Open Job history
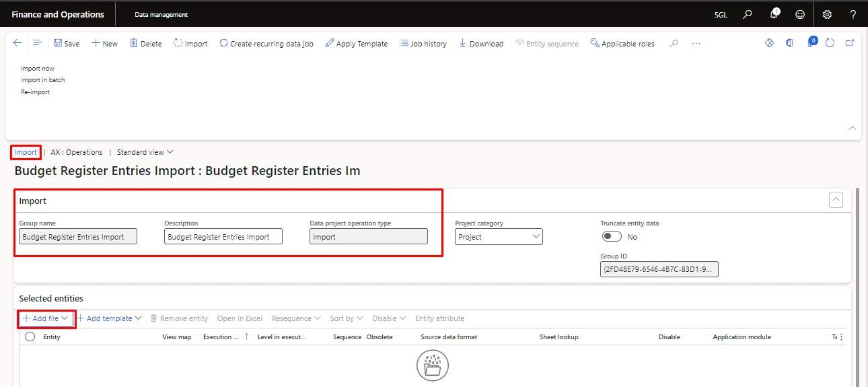The height and width of the screenshot is (387, 868). [x=423, y=43]
